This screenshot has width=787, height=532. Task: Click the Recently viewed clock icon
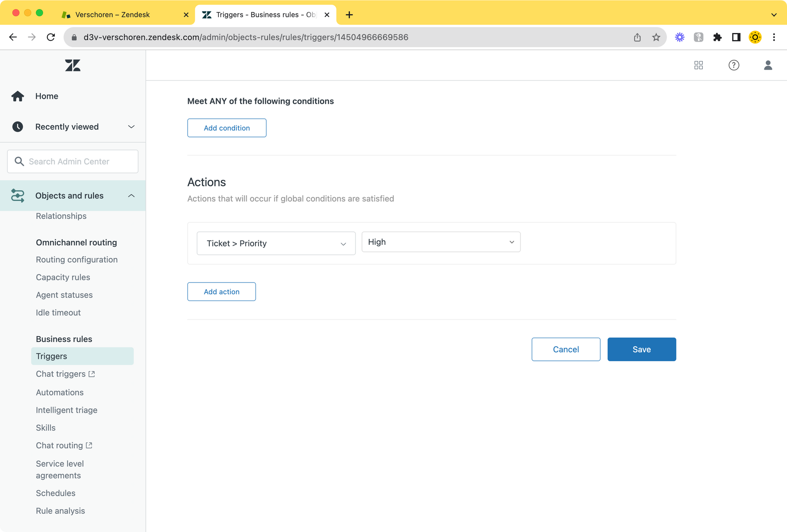tap(18, 127)
